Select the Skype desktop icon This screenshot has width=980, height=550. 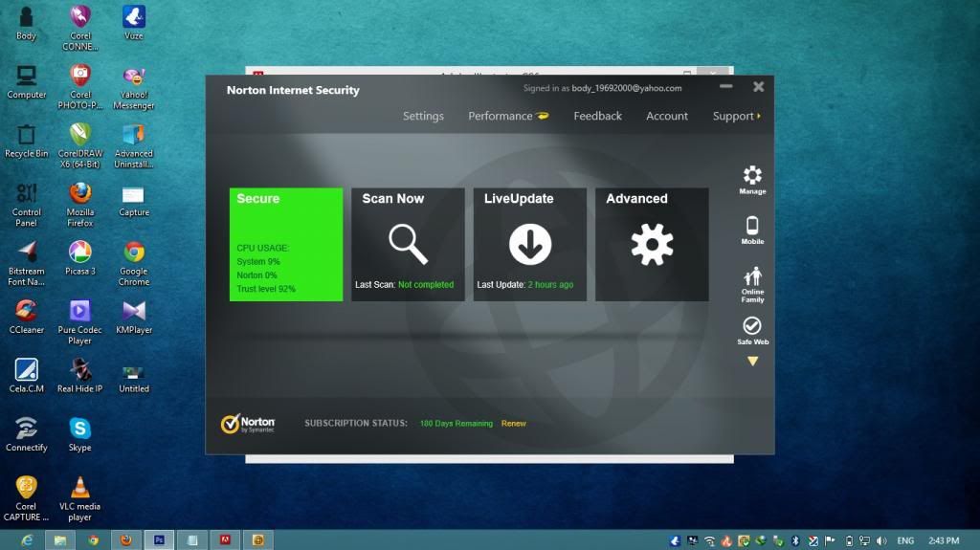[x=80, y=434]
